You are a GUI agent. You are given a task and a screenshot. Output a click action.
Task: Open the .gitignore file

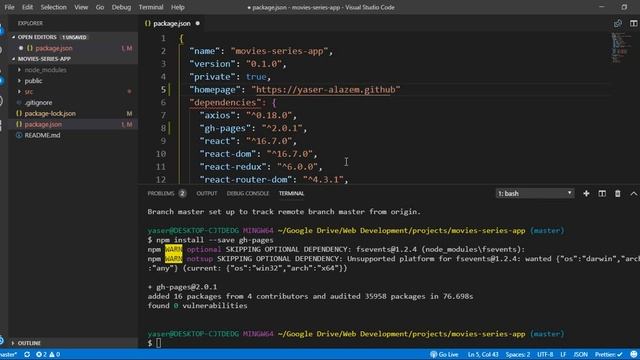pos(38,103)
